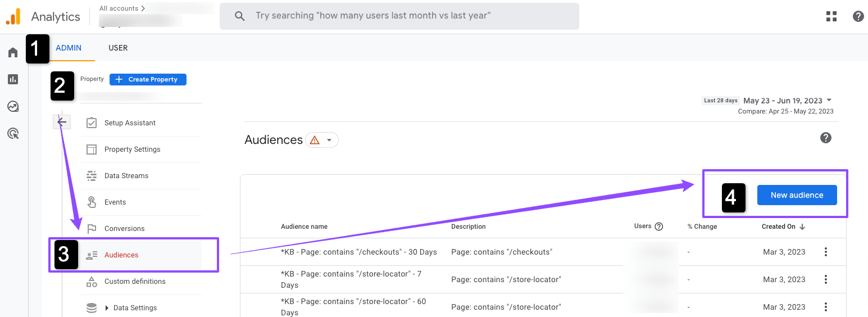Screen dimensions: 868x317
Task: Open the Google apps grid icon
Action: tap(831, 16)
